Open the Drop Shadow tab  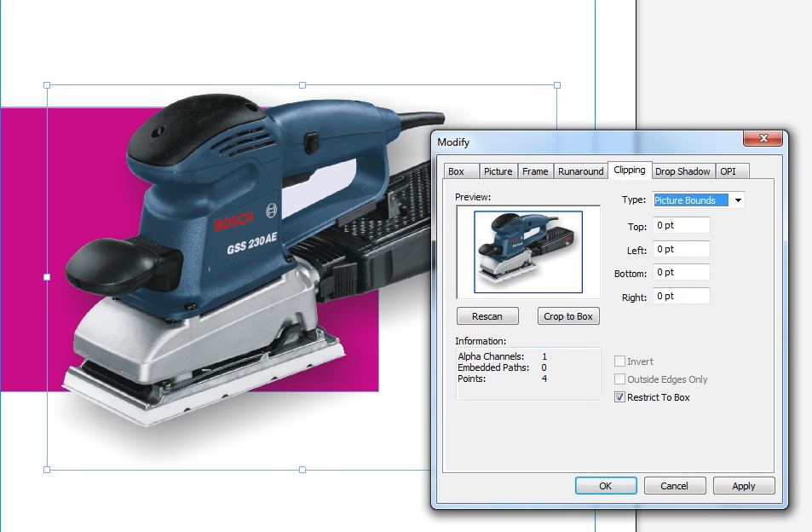click(x=682, y=171)
